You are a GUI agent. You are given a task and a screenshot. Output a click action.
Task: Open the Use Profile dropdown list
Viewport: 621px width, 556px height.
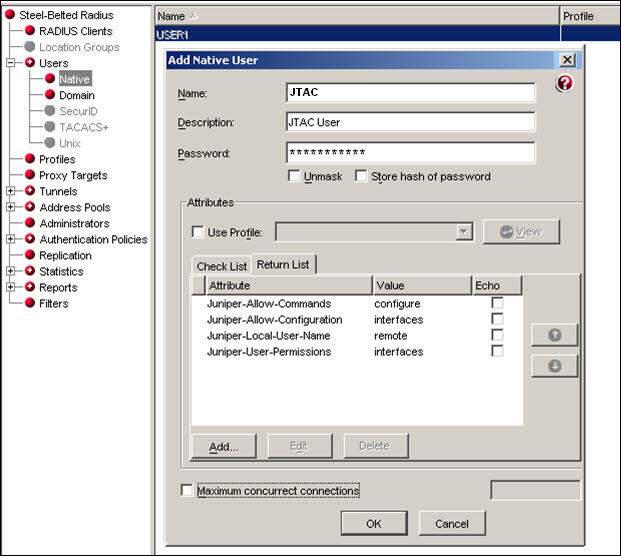coord(463,232)
